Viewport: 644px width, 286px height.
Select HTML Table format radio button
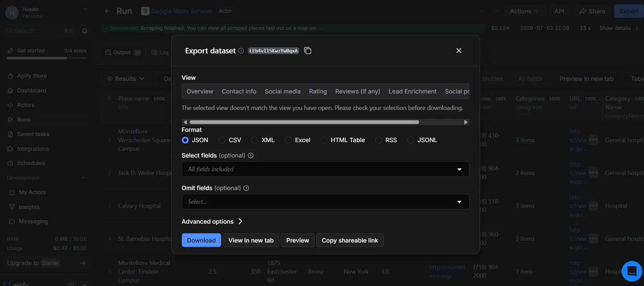pos(324,140)
